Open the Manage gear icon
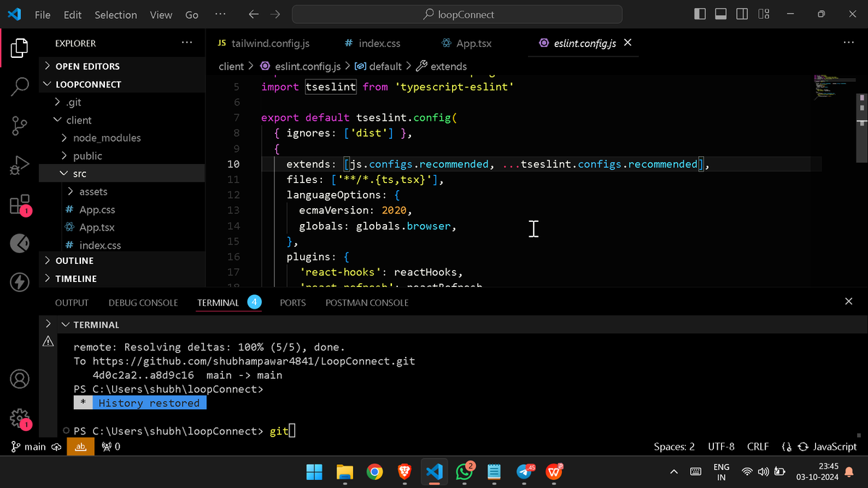This screenshot has width=868, height=488. click(x=20, y=419)
